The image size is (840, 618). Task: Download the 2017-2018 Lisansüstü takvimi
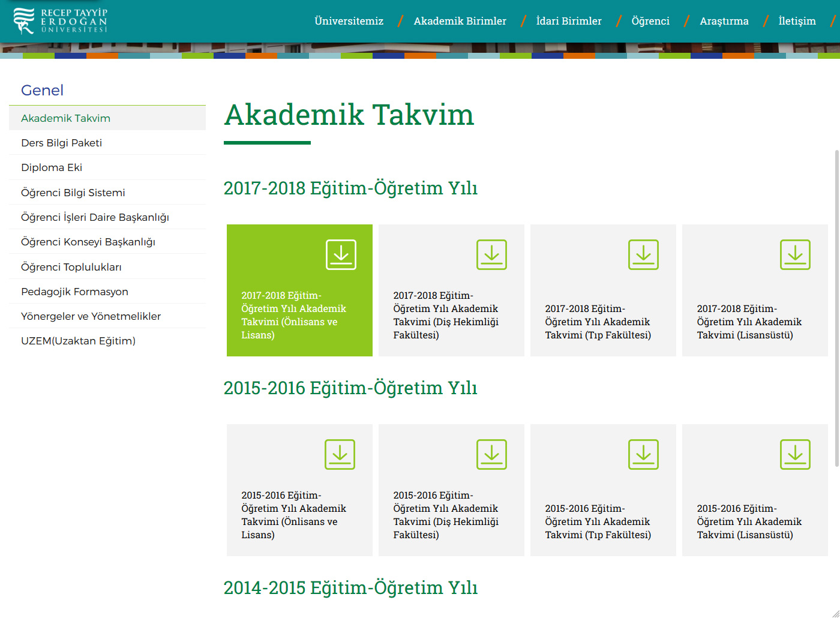(x=754, y=290)
